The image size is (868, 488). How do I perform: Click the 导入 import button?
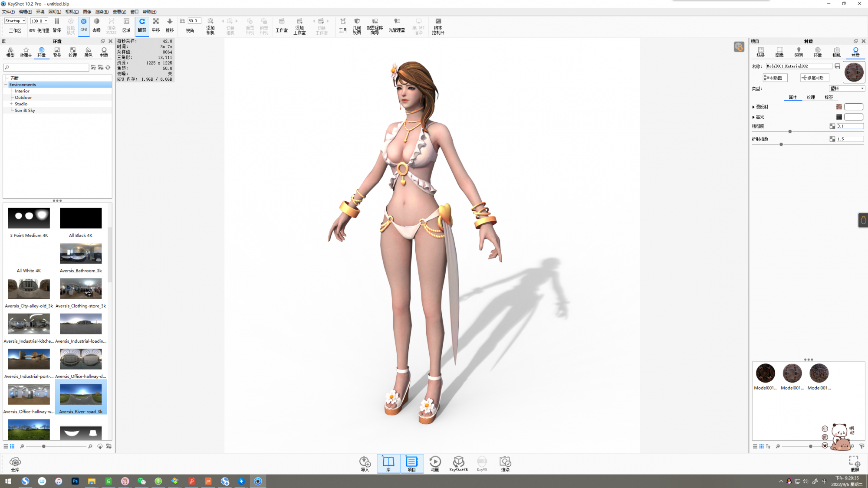point(365,464)
